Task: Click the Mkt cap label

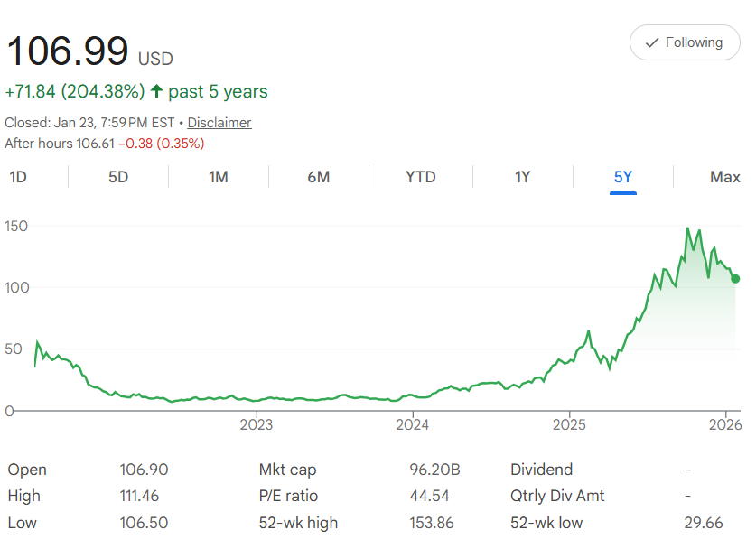Action: point(287,470)
